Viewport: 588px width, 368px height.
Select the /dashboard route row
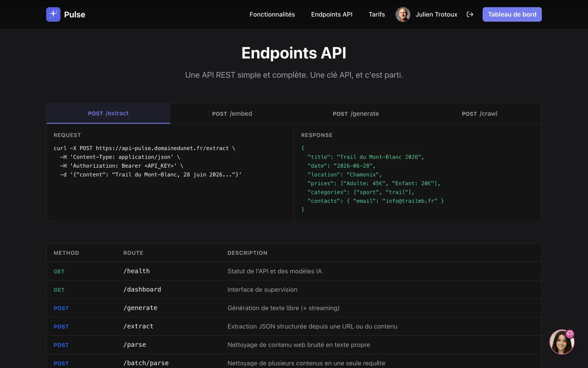coord(142,289)
